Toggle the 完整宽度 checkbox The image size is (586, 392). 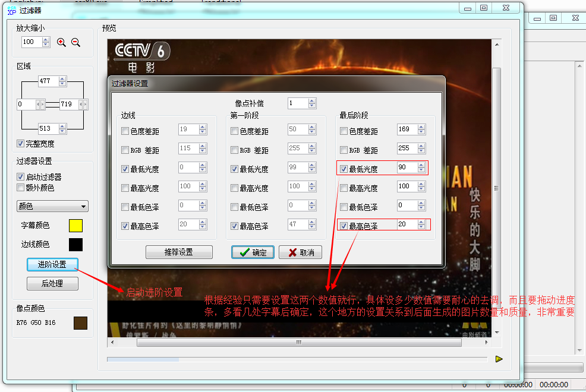[21, 144]
